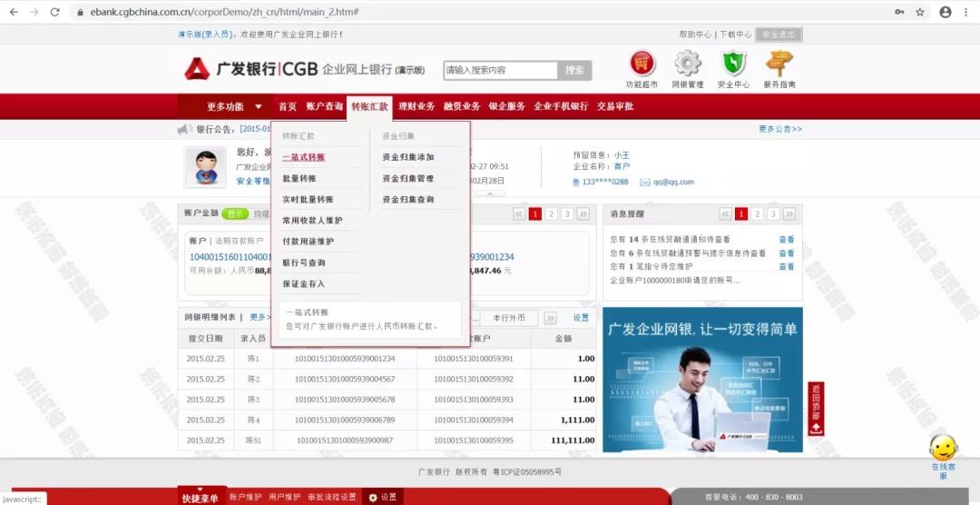Go to previous page in 消息提醒
This screenshot has height=505, width=980.
(x=725, y=214)
